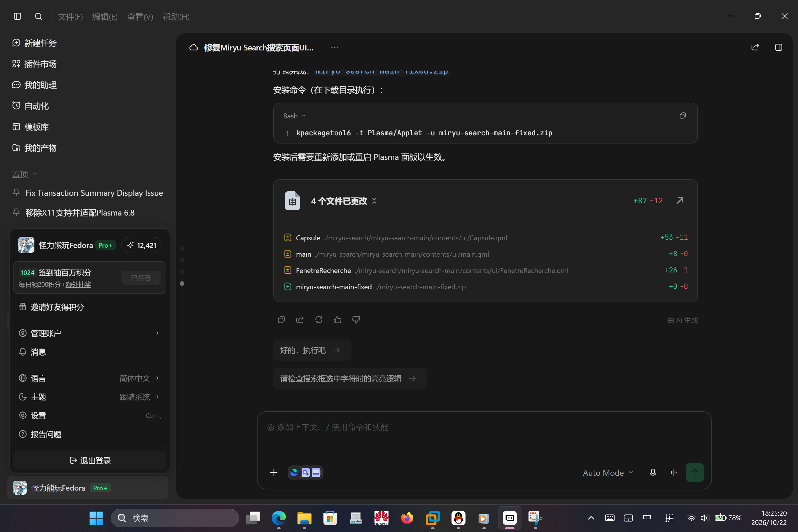Open pinned chat 移除X11支持并适配Plasma 6.8
Image resolution: width=798 pixels, height=532 pixels.
tap(80, 213)
